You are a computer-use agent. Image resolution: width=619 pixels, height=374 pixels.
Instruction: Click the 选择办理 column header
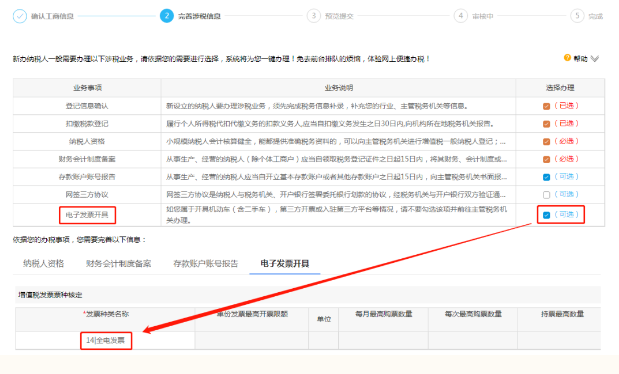point(560,88)
